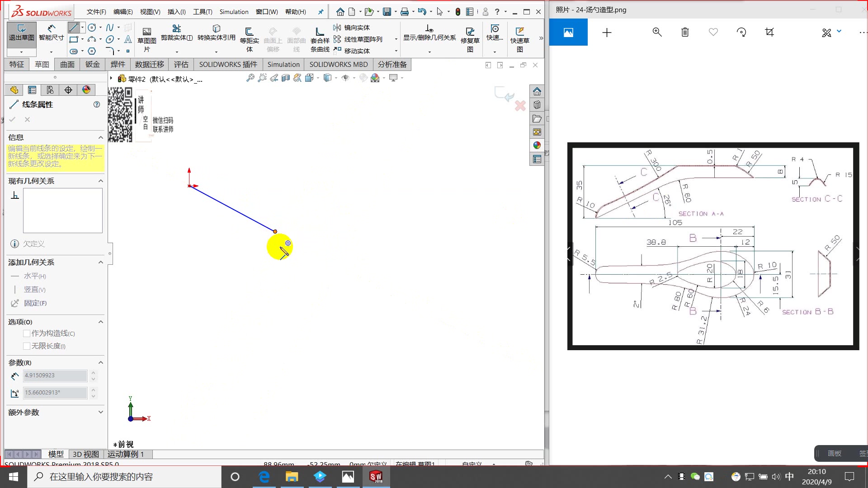Click the Mirror Entities (镜向实体) icon
Image resolution: width=868 pixels, height=488 pixels.
tap(337, 28)
